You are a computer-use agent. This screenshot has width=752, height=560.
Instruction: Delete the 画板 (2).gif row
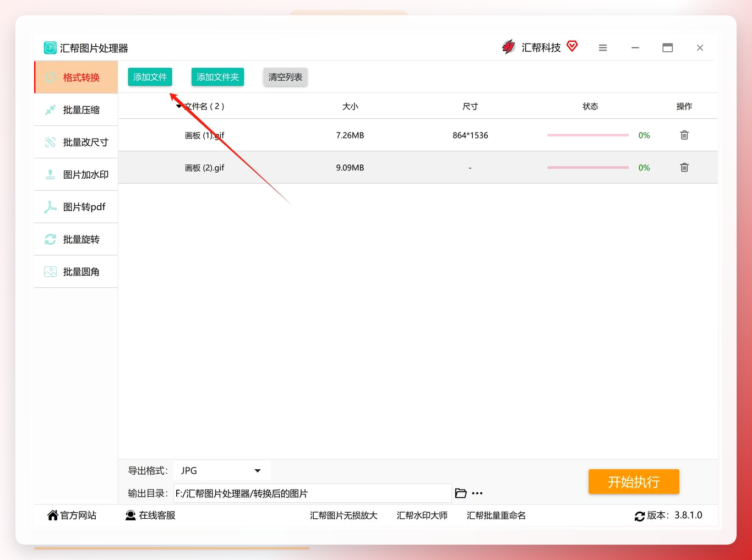tap(684, 167)
